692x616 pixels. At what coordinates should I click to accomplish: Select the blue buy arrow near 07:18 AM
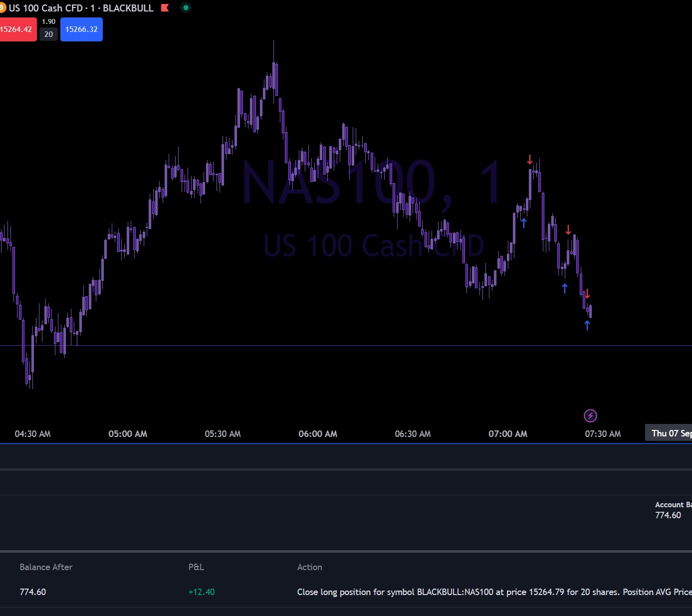[564, 288]
